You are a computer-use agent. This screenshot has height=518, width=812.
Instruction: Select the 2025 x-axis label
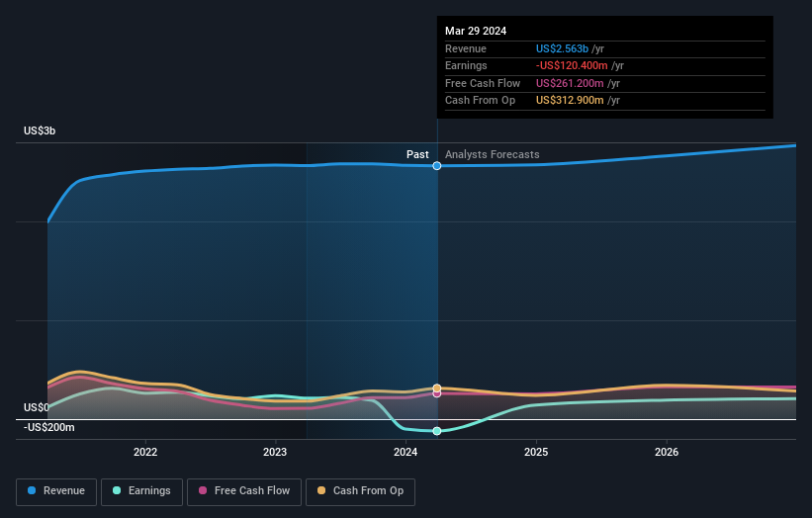[536, 452]
